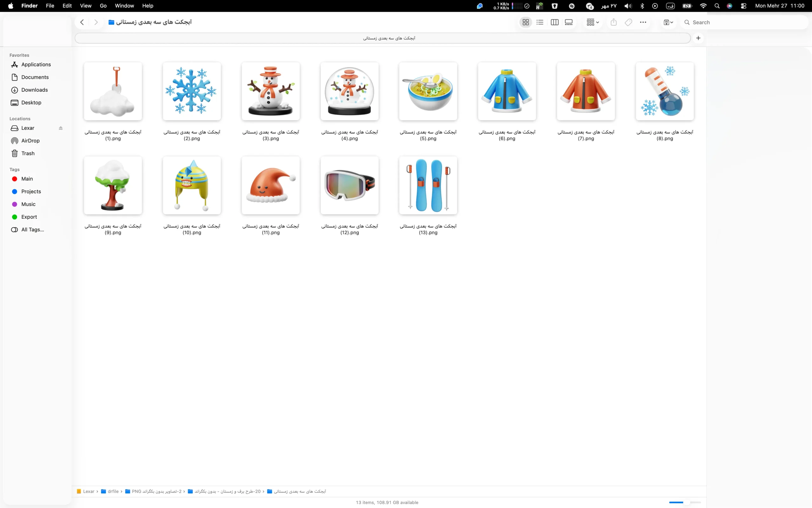Open the More actions ellipsis menu
Viewport: 812px width, 508px height.
[643, 22]
